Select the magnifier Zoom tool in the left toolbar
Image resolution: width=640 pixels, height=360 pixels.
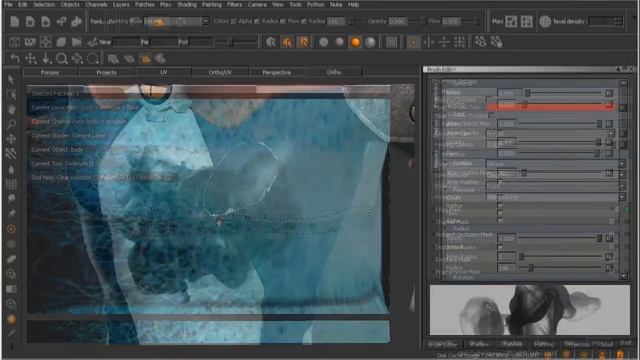(x=11, y=124)
